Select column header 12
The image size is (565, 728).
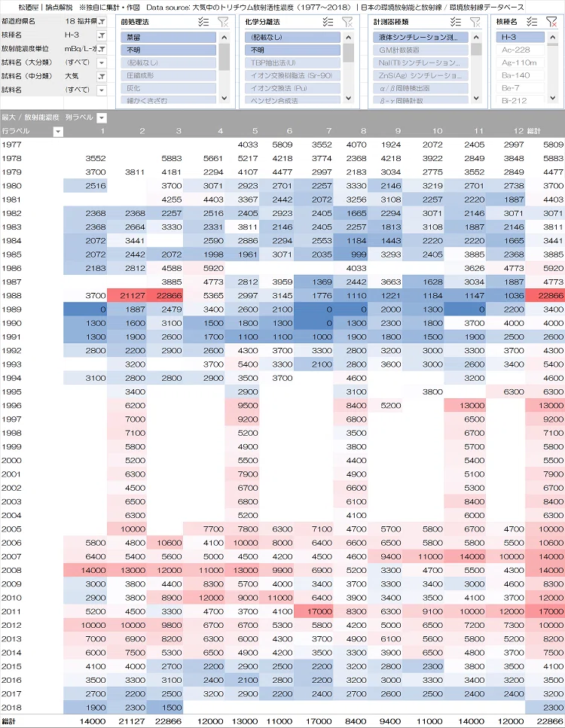click(518, 131)
